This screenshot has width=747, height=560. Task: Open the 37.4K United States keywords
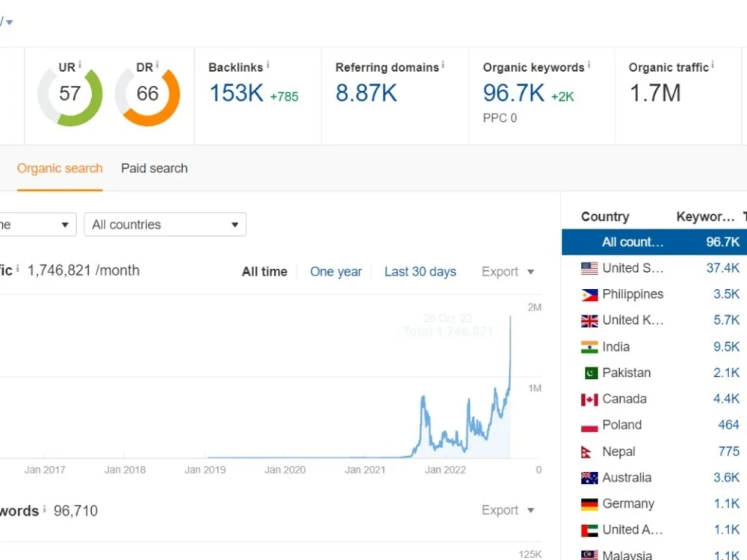[x=722, y=269]
